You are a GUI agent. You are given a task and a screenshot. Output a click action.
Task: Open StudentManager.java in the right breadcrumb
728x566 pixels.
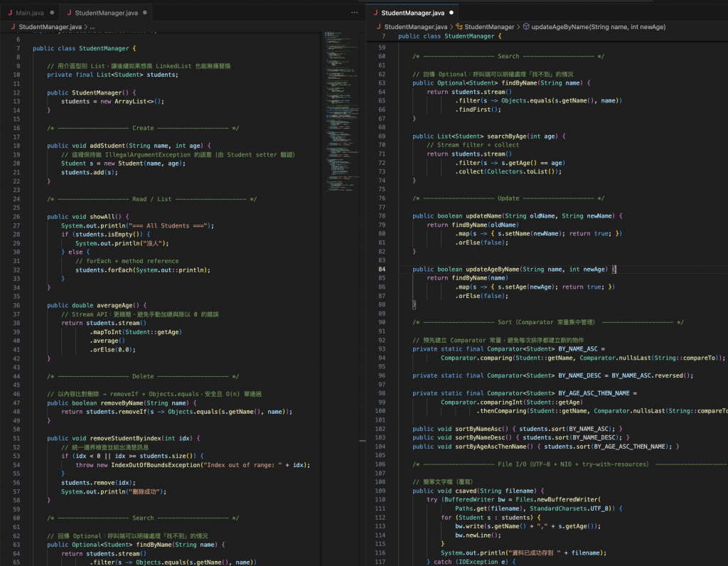[415, 27]
